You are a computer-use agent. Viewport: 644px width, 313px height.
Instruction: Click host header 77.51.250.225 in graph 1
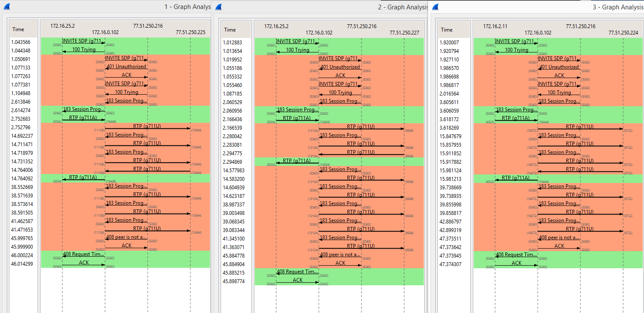click(190, 32)
